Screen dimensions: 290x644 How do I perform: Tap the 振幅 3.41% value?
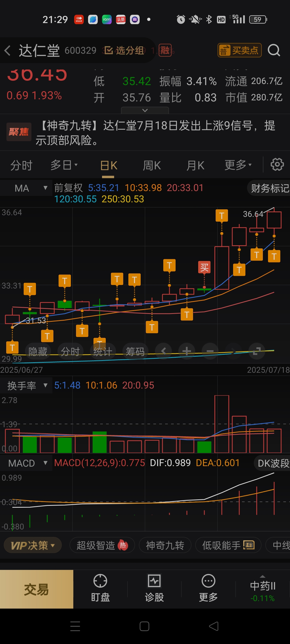tap(202, 81)
